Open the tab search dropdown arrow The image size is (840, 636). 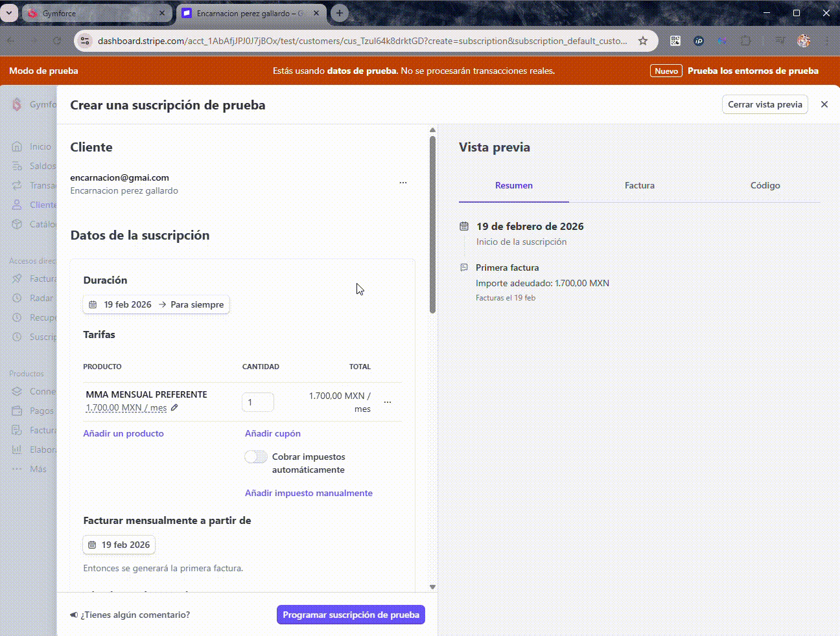[9, 13]
